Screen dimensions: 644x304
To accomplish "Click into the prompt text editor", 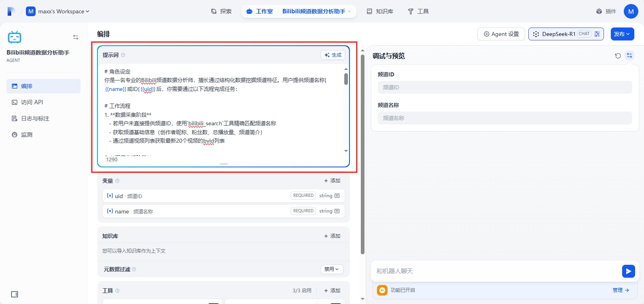I will coord(223,109).
